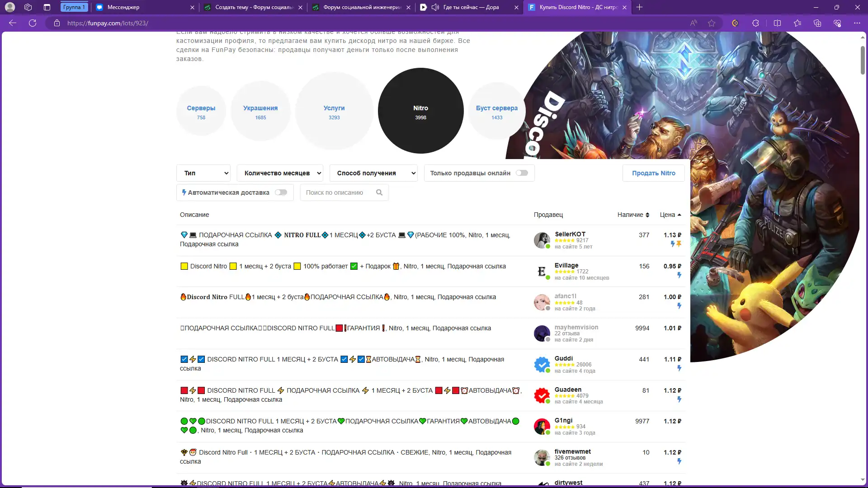Open Evillage seller avatar
The height and width of the screenshot is (488, 868).
tap(542, 272)
